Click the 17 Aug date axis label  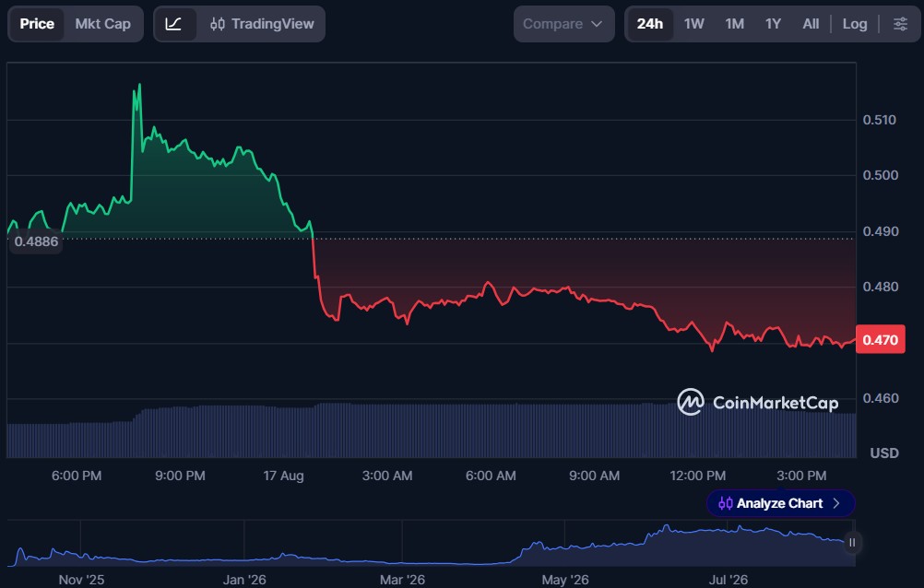coord(283,476)
